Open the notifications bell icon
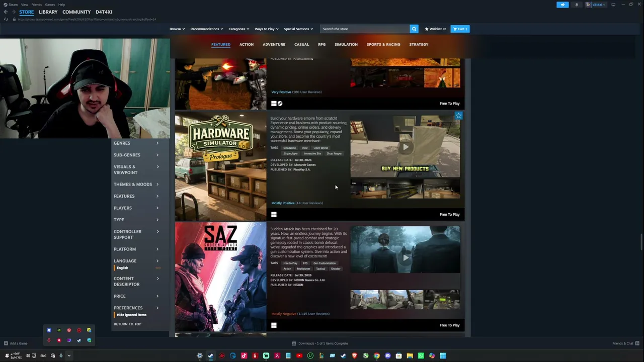The height and width of the screenshot is (362, 644). tap(577, 5)
